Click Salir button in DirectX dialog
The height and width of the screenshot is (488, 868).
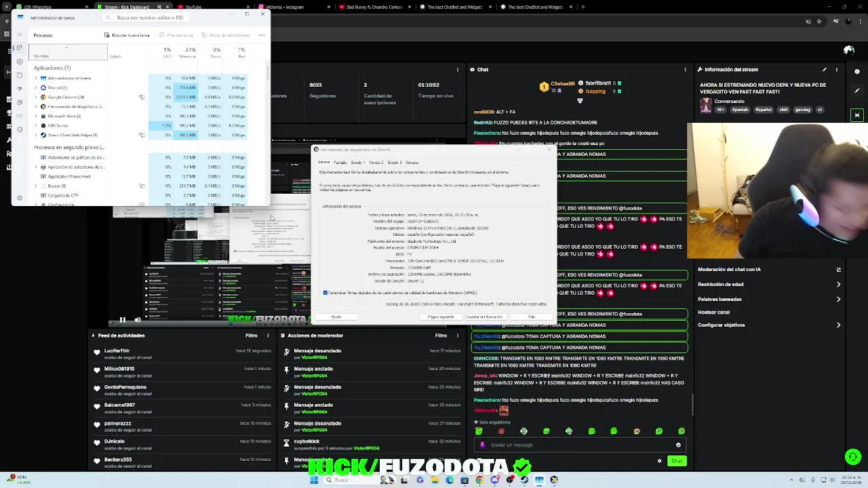tap(532, 317)
